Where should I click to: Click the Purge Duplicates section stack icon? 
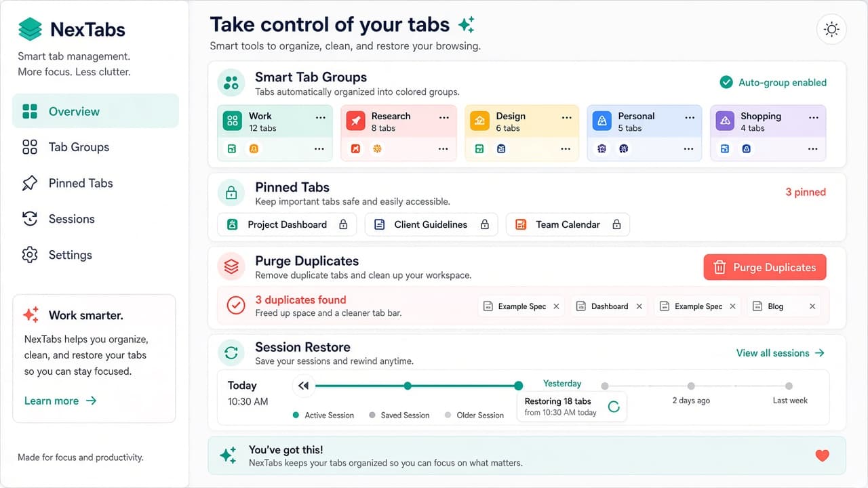tap(231, 266)
